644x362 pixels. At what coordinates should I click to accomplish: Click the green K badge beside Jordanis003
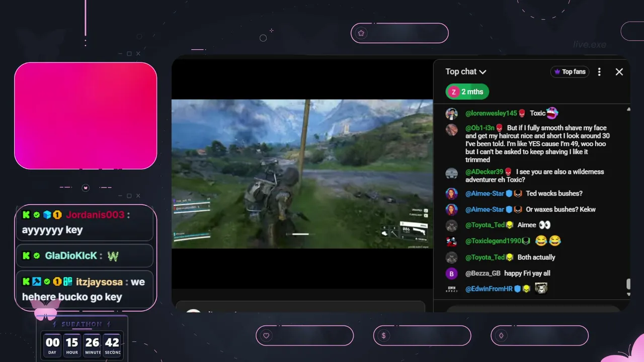point(26,215)
